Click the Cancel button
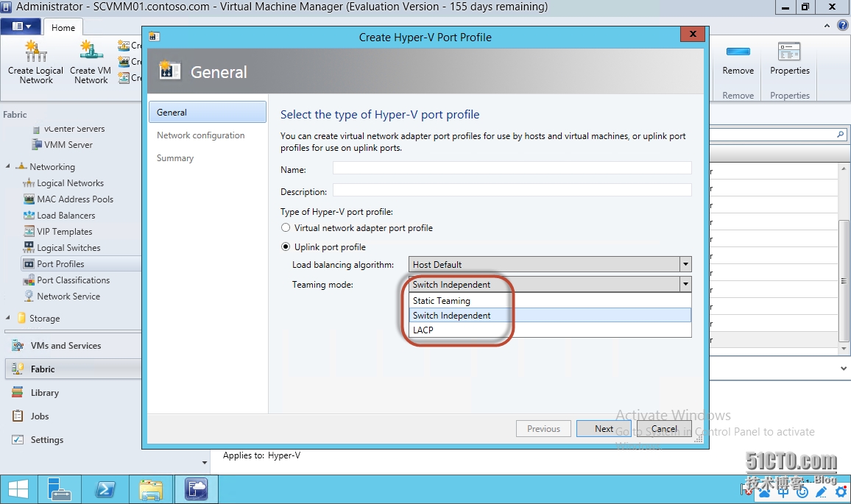Screen dimensions: 851x504 (x=664, y=429)
